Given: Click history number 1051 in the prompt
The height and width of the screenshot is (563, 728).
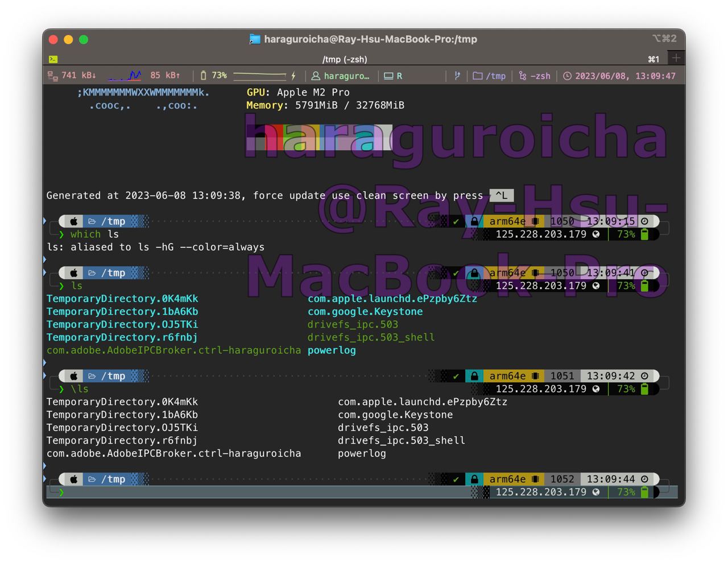Looking at the screenshot, I should pos(562,376).
